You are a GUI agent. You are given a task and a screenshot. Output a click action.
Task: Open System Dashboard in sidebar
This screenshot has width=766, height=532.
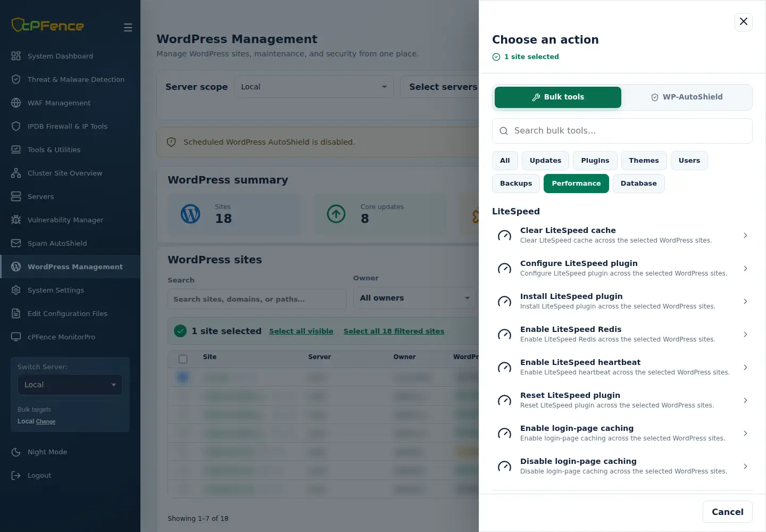click(x=70, y=56)
